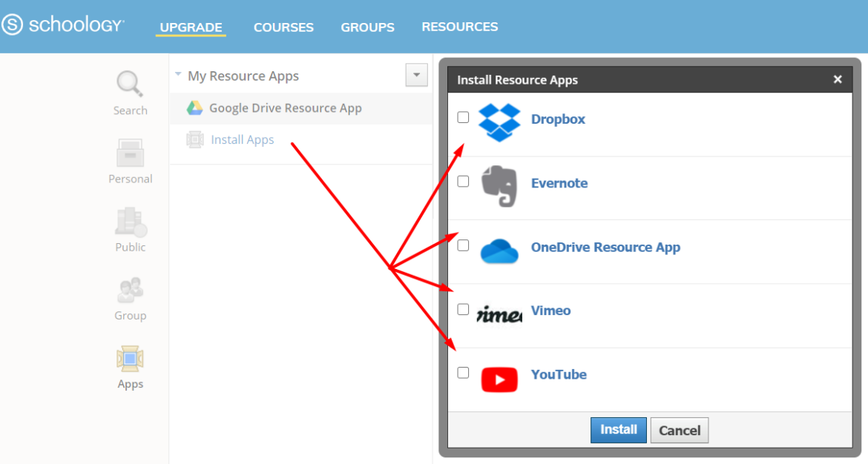Image resolution: width=868 pixels, height=464 pixels.
Task: Click the Vimeo logo icon
Action: point(499,315)
